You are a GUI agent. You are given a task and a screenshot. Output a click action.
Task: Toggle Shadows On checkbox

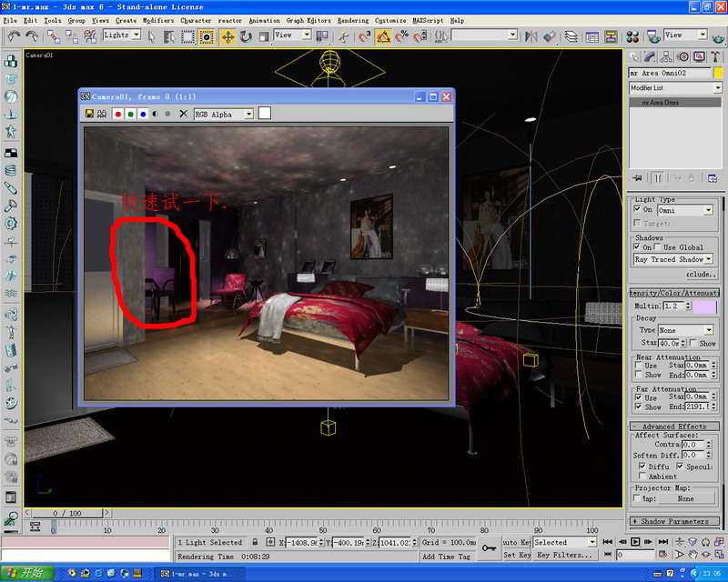coord(637,246)
